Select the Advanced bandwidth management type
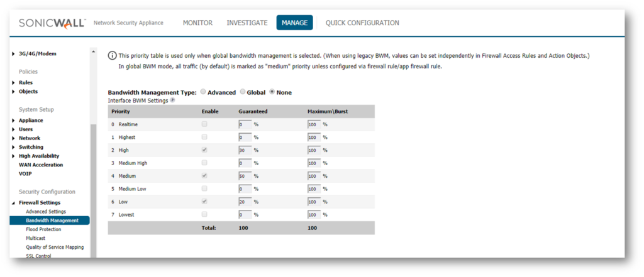The image size is (644, 277). coord(203,92)
